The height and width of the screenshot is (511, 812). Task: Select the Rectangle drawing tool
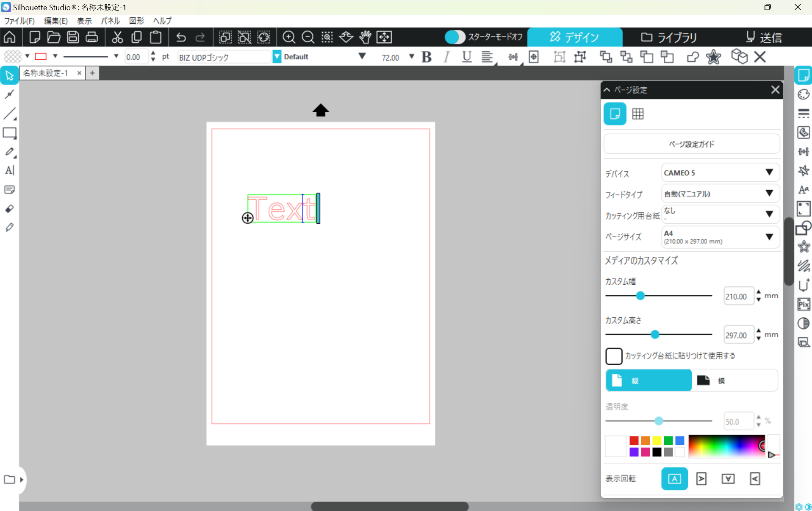(9, 133)
